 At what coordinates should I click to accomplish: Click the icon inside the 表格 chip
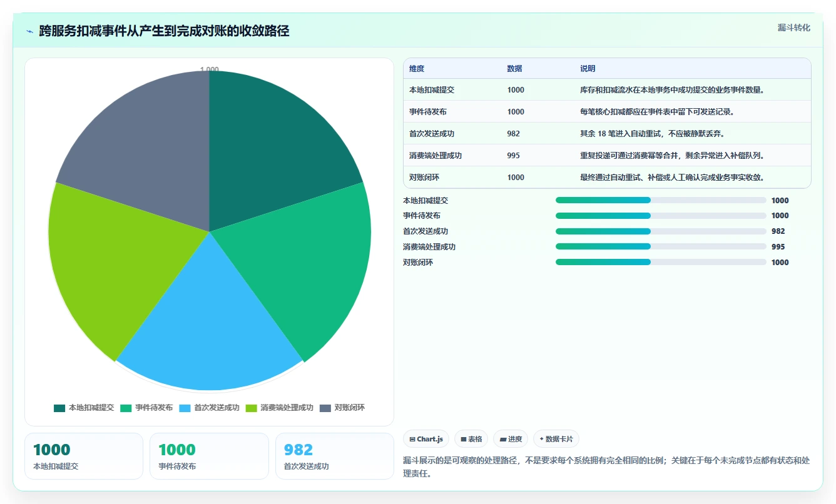464,440
